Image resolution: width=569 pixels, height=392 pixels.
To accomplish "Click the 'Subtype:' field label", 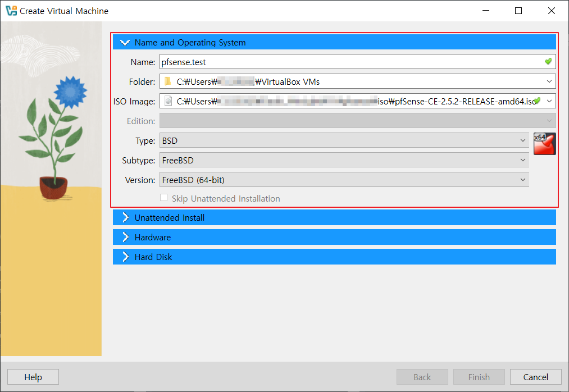I will (x=139, y=160).
